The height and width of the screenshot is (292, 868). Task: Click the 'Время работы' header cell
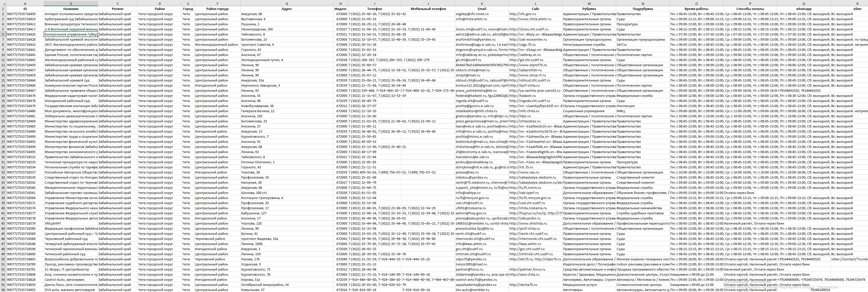(697, 9)
